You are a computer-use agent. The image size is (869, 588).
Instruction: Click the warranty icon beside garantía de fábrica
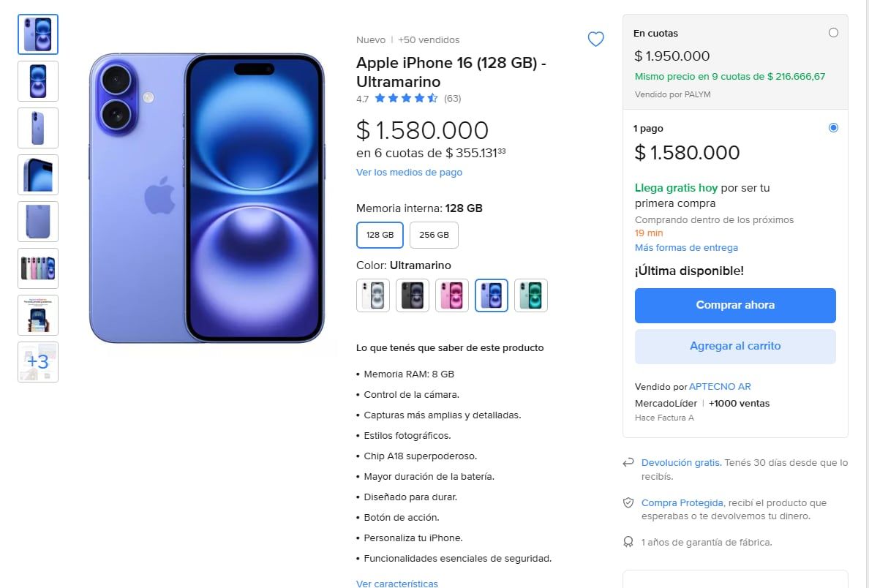(x=628, y=542)
